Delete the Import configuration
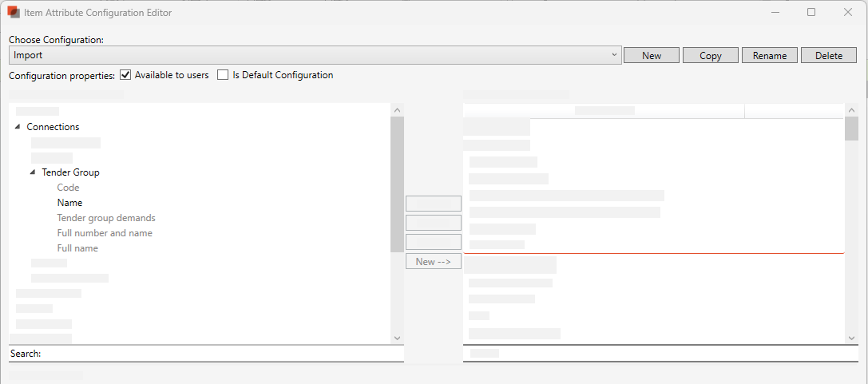 (x=828, y=55)
